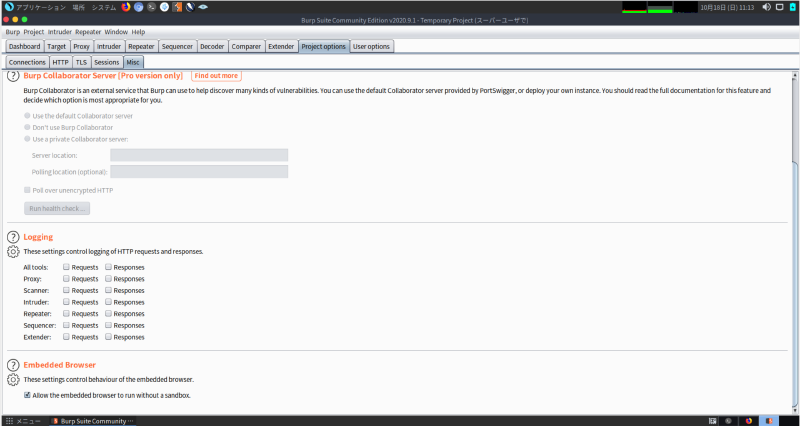800x426 pixels.
Task: Open the メニュー button in bottom taskbar
Action: (x=23, y=421)
